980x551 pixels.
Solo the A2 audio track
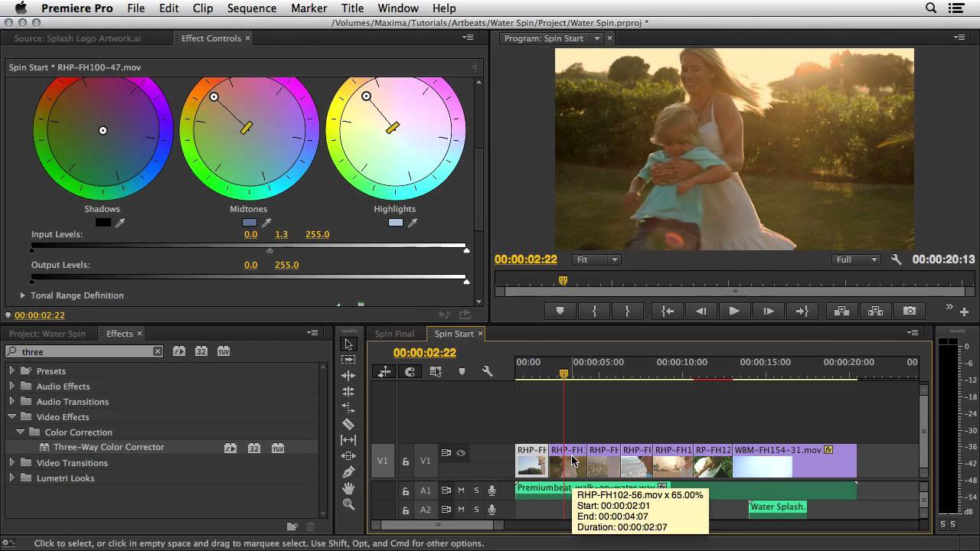click(476, 510)
